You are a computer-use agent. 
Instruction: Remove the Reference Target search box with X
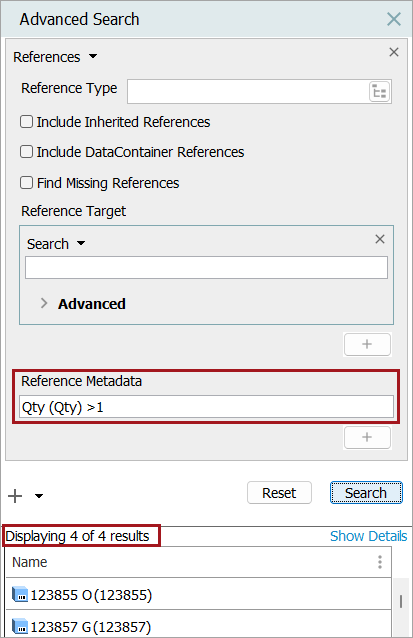(x=380, y=239)
